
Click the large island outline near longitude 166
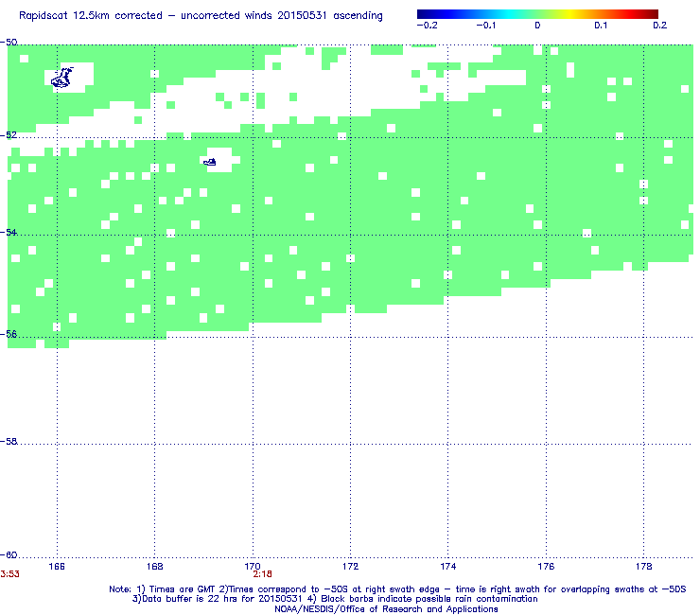click(62, 78)
